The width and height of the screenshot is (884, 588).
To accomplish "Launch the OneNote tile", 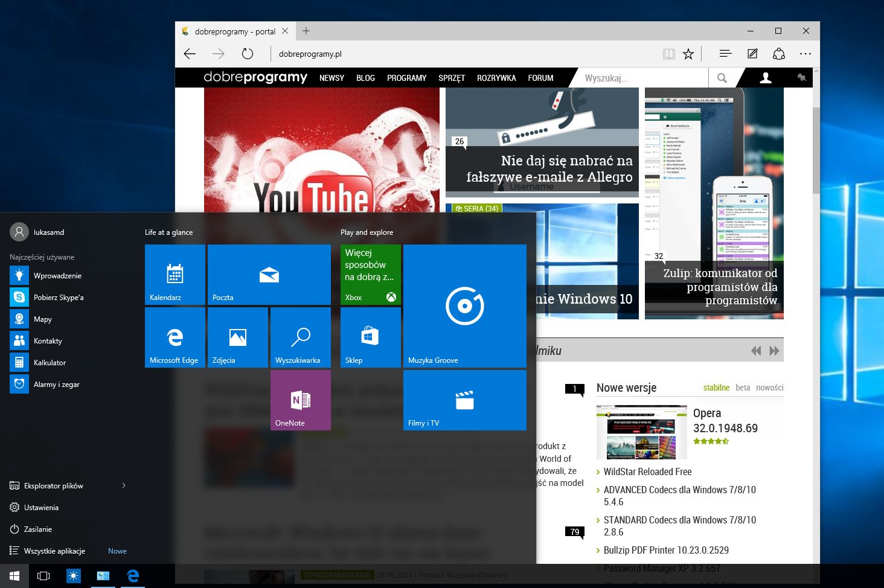I will click(300, 400).
